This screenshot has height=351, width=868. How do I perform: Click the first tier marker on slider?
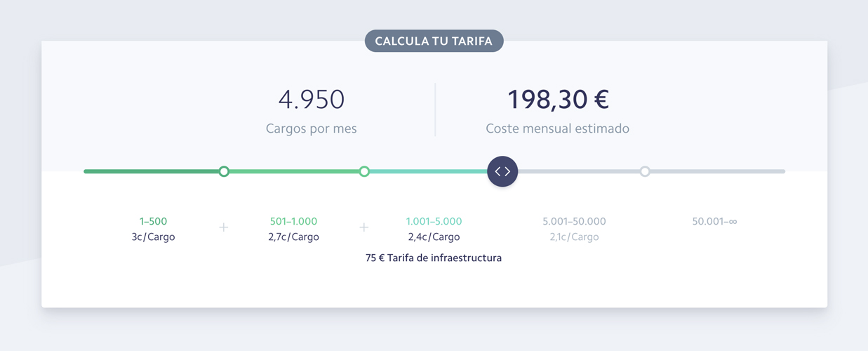[x=224, y=171]
